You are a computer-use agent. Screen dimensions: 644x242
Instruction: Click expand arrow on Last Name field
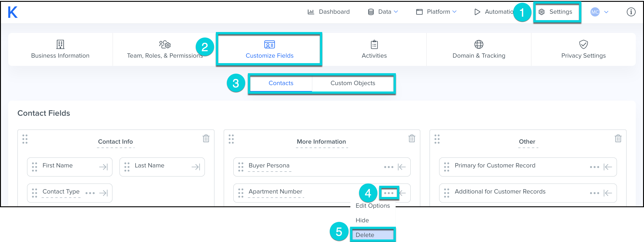point(196,167)
